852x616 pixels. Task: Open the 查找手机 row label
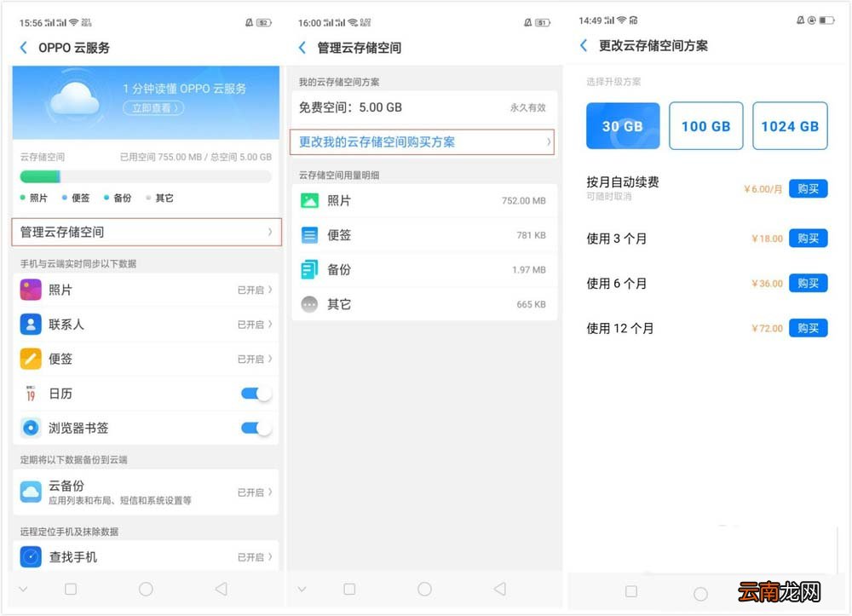click(72, 557)
